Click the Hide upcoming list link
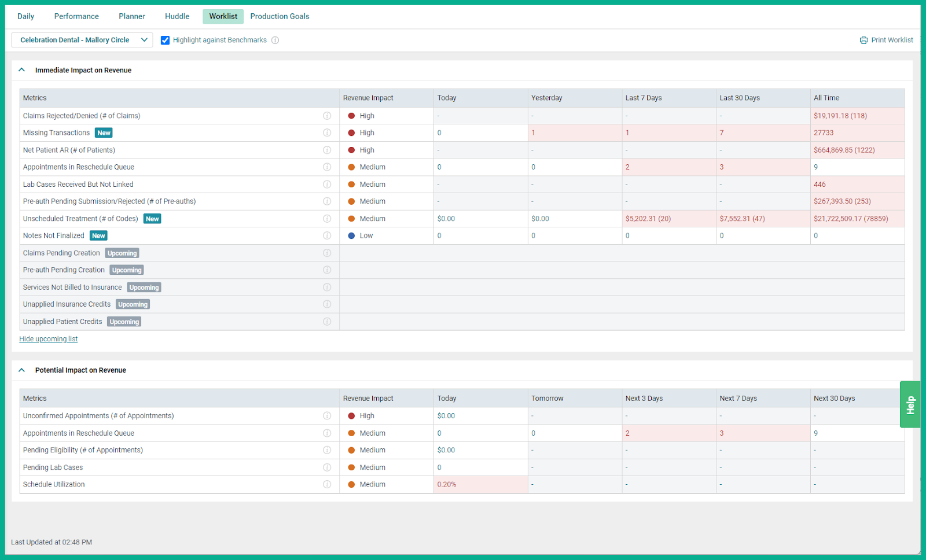This screenshot has height=560, width=926. pyautogui.click(x=48, y=338)
